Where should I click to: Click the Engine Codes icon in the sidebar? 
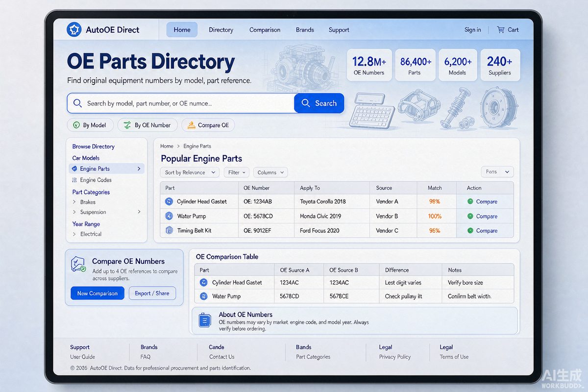tap(74, 180)
